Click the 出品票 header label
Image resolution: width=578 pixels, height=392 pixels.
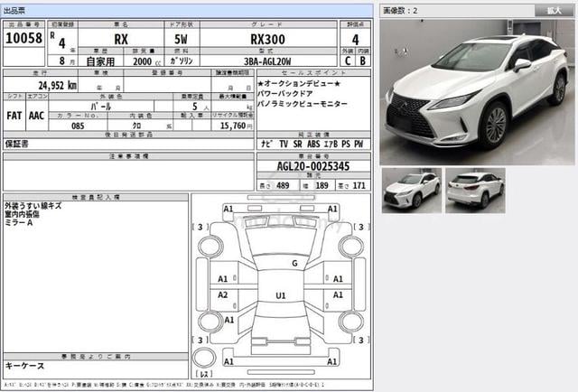pos(14,11)
